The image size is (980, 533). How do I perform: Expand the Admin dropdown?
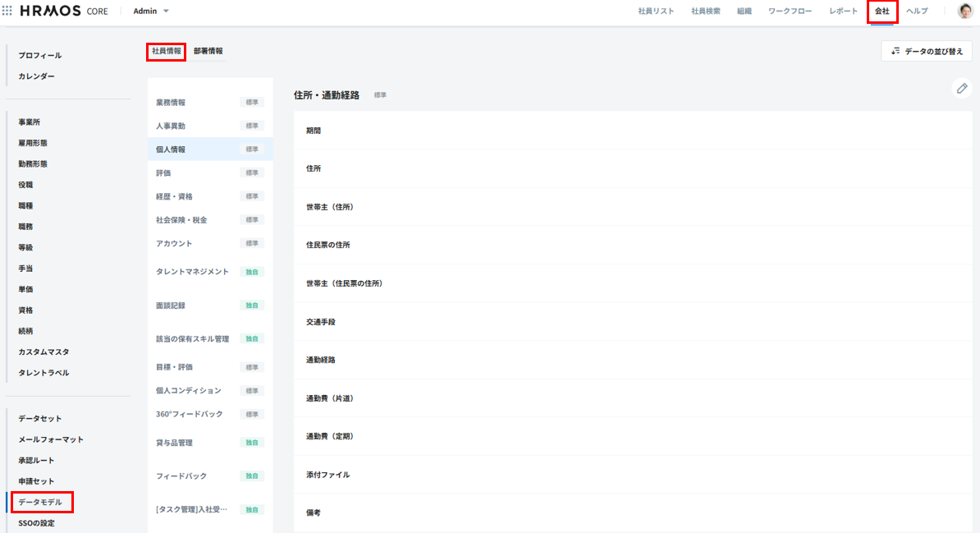(151, 11)
